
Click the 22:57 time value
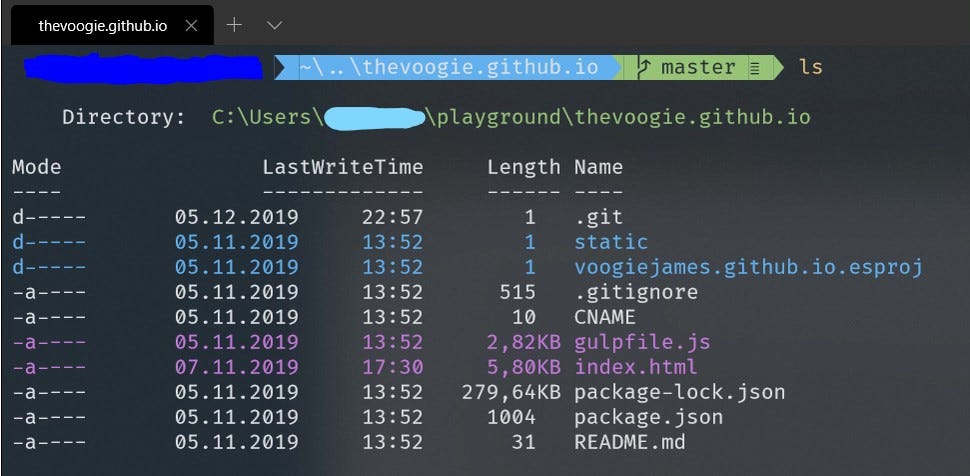coord(392,217)
